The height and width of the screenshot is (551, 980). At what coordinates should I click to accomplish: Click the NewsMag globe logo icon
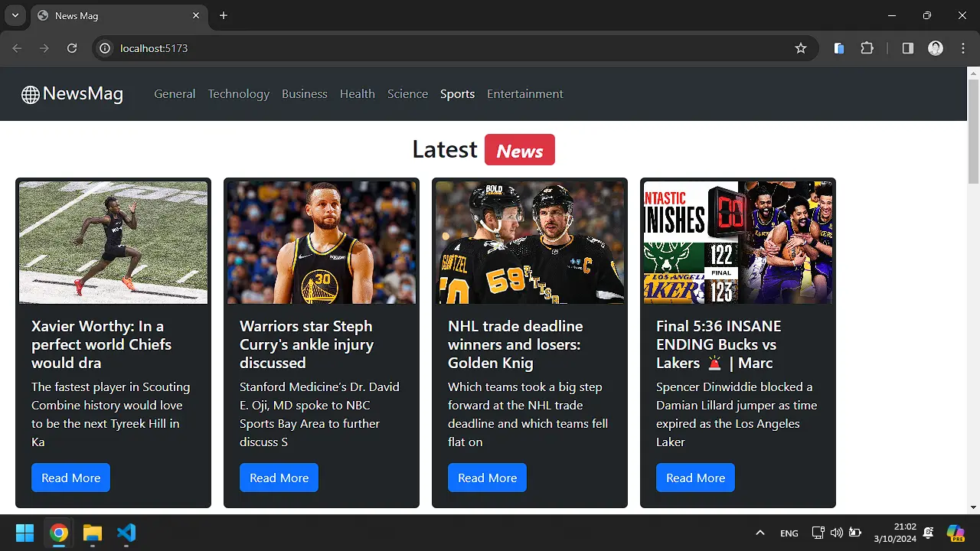click(x=30, y=95)
